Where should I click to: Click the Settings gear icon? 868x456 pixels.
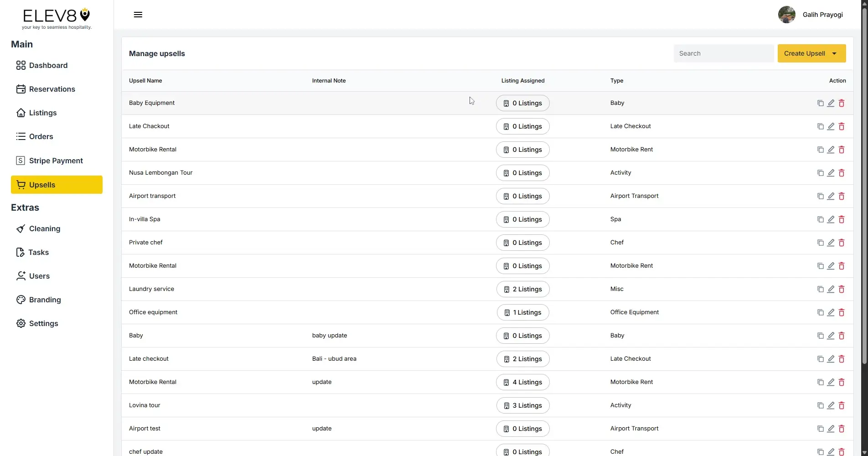[21, 323]
